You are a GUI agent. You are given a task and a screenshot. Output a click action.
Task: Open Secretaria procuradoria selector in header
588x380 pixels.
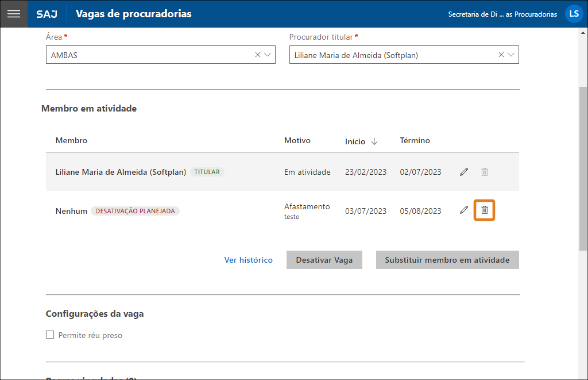(502, 14)
